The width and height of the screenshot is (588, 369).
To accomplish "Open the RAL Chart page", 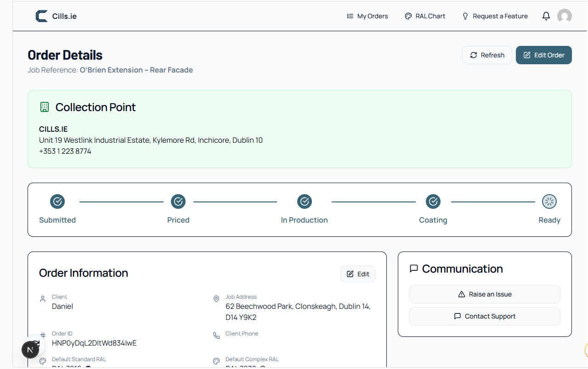I will pos(425,16).
